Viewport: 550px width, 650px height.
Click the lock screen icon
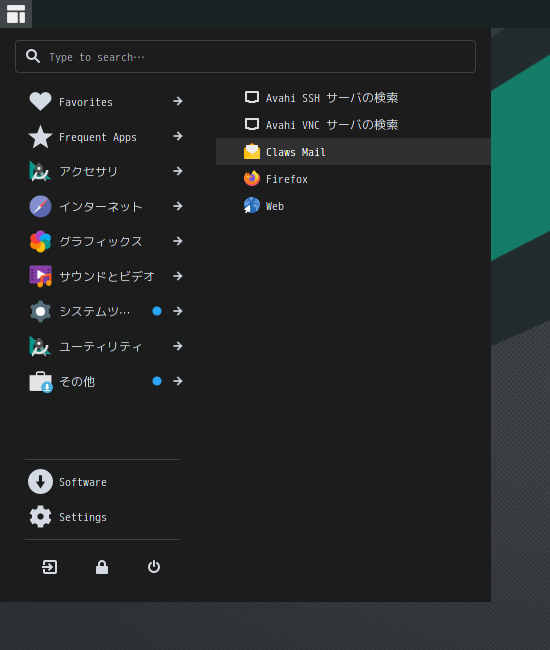point(102,567)
